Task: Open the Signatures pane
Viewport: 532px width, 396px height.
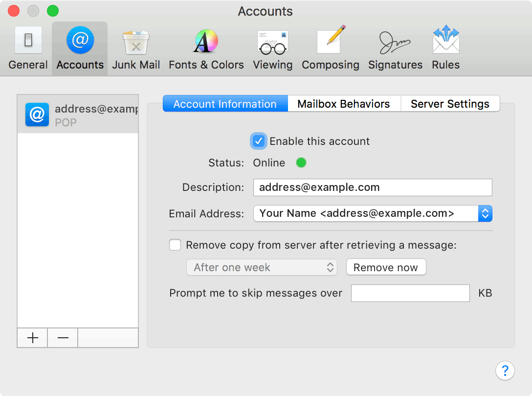Action: [x=395, y=47]
